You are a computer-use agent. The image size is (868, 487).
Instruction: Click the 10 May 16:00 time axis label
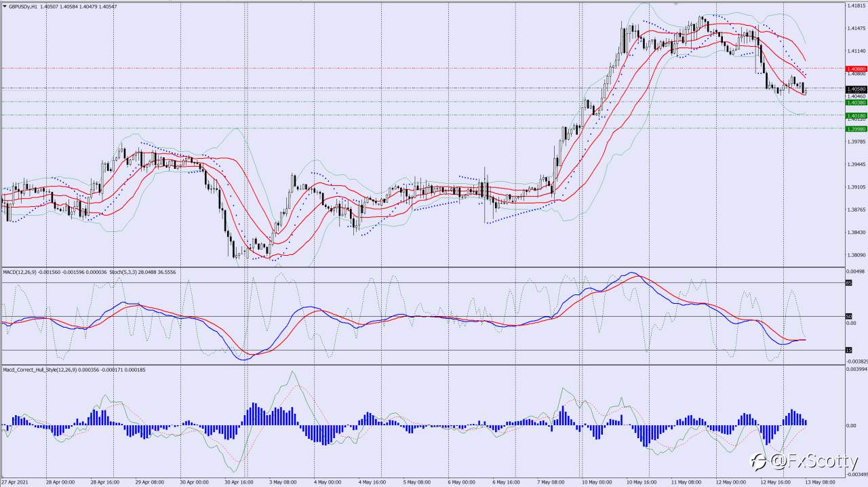[x=643, y=482]
